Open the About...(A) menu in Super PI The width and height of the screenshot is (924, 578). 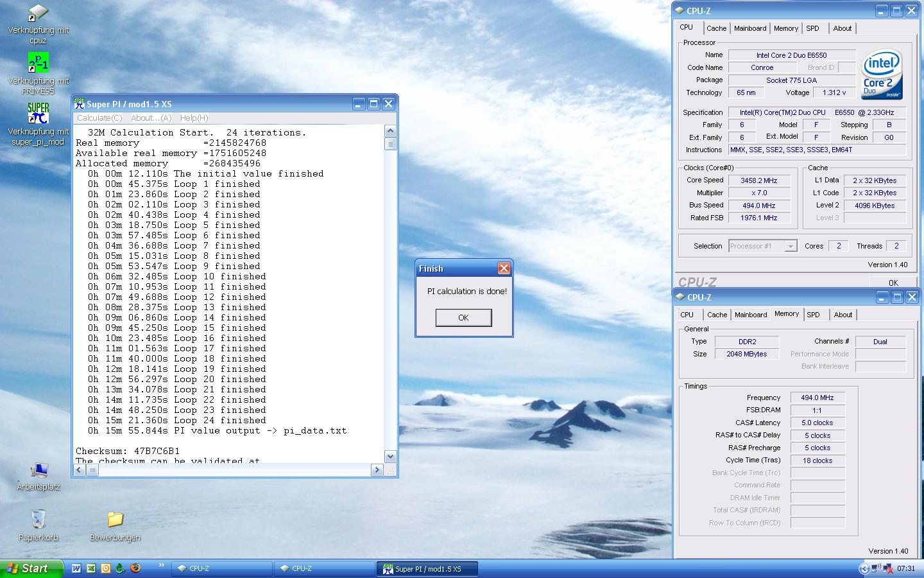tap(151, 118)
